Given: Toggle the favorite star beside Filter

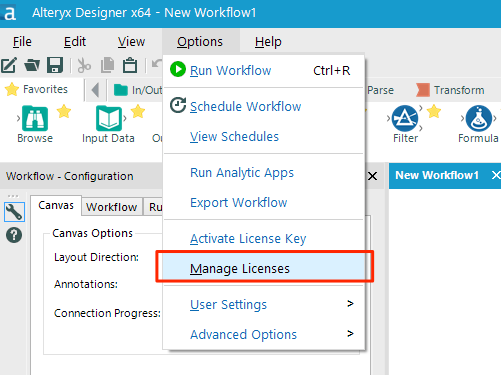Looking at the screenshot, I should coord(434,111).
